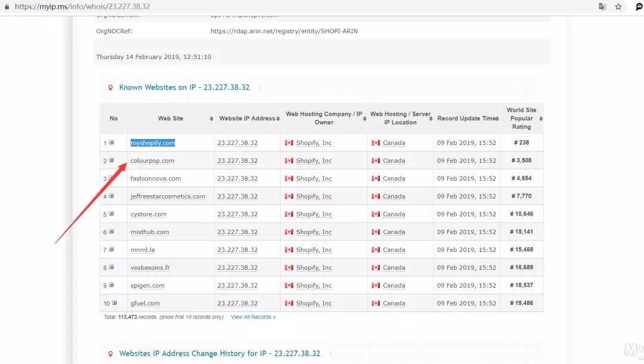
Task: Expand row 5 cystore.com plus icon
Action: coord(112,214)
